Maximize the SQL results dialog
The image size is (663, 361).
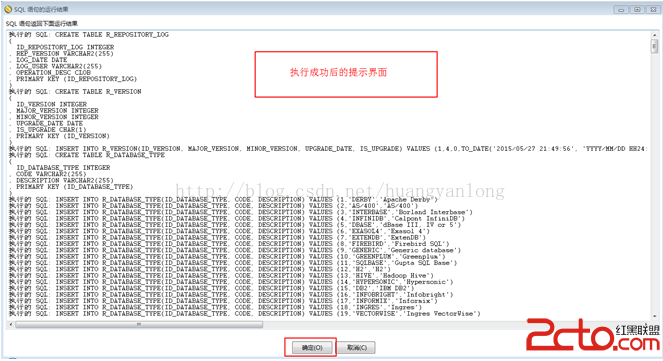tap(637, 9)
